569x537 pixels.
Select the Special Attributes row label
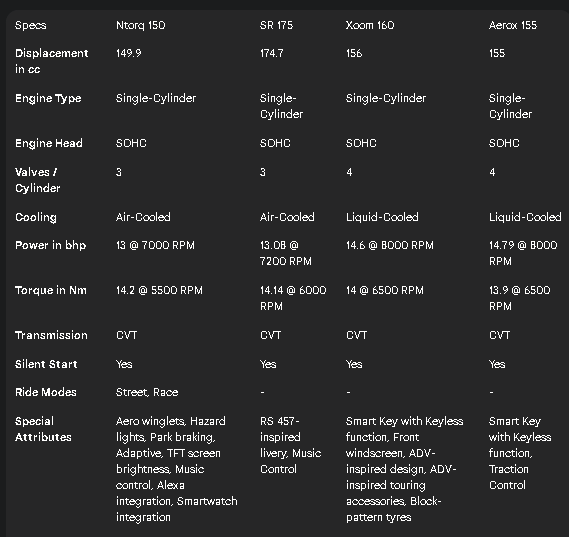[x=43, y=429]
